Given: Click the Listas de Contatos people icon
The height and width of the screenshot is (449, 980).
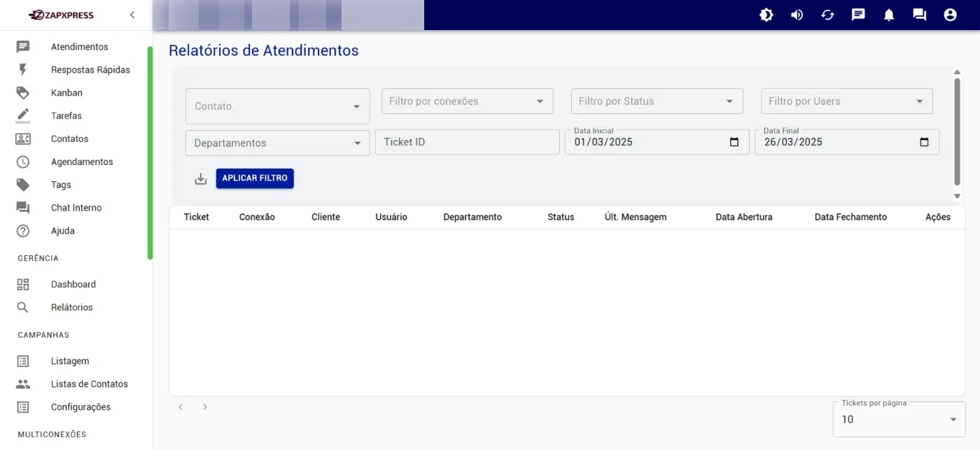Looking at the screenshot, I should [23, 384].
